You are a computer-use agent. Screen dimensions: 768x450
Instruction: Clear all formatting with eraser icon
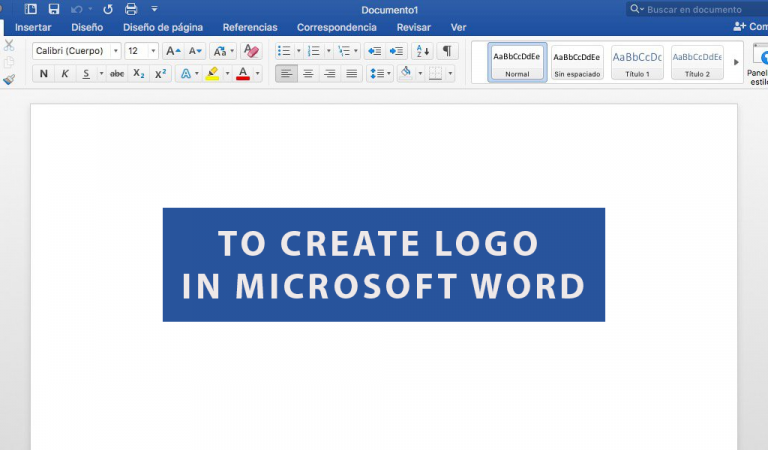[x=251, y=51]
